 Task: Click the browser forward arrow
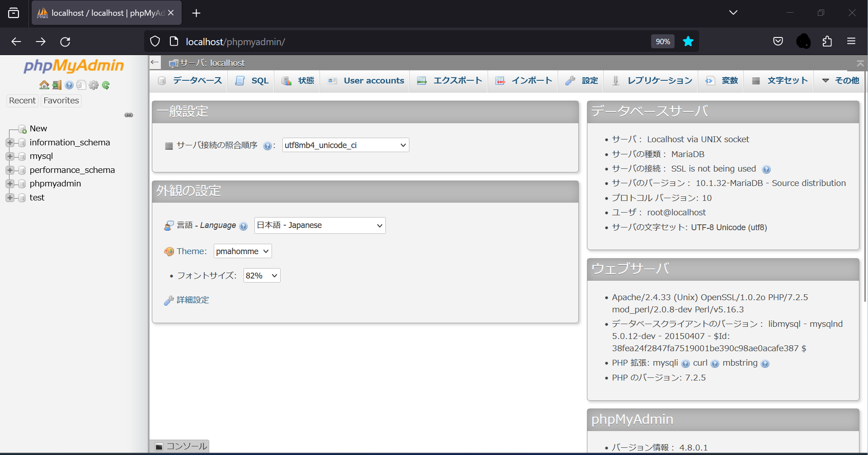click(41, 42)
